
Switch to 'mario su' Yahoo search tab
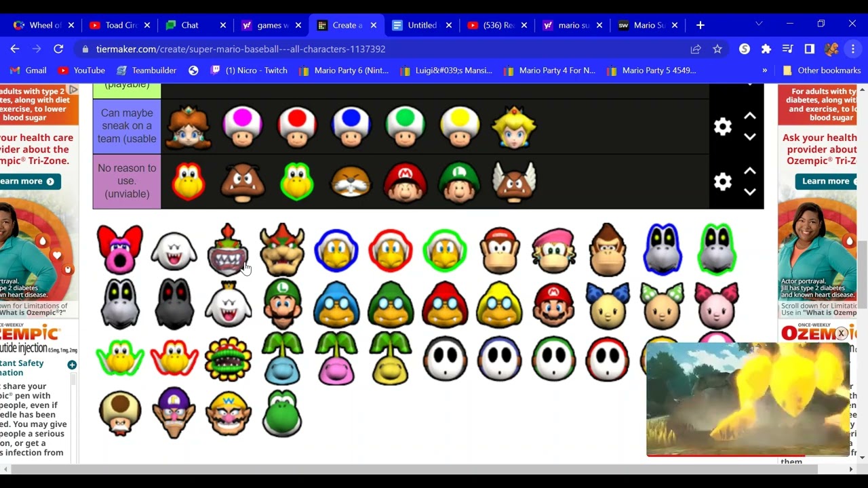(573, 25)
